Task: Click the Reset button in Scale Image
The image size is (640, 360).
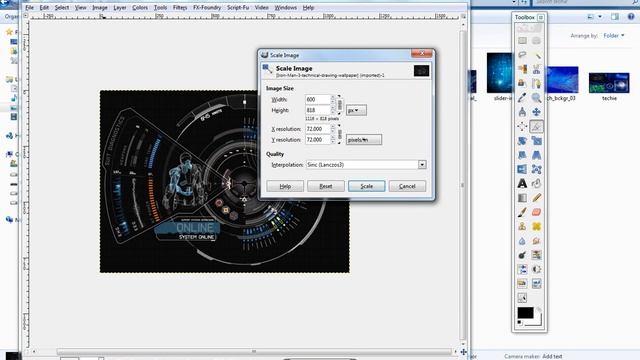Action: pyautogui.click(x=326, y=186)
